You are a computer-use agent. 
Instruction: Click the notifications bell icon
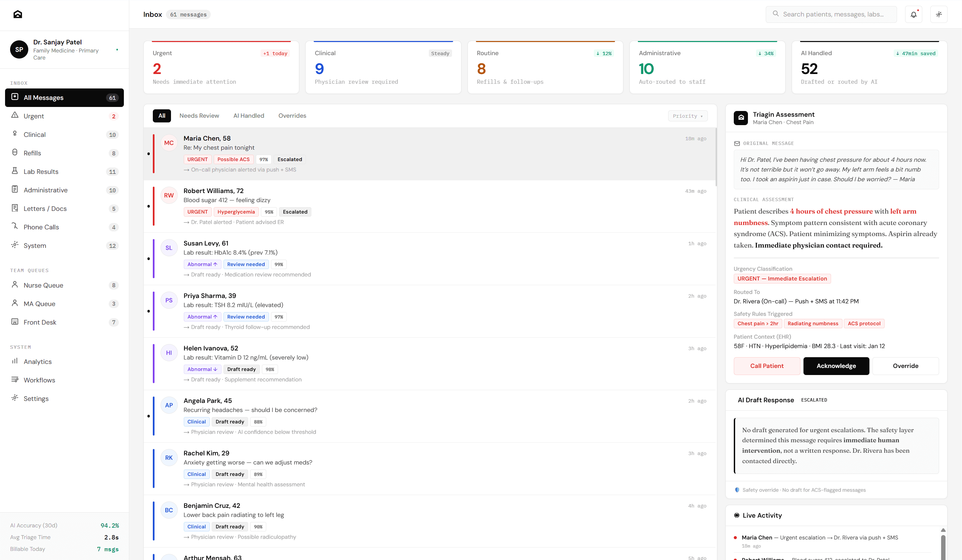point(914,14)
